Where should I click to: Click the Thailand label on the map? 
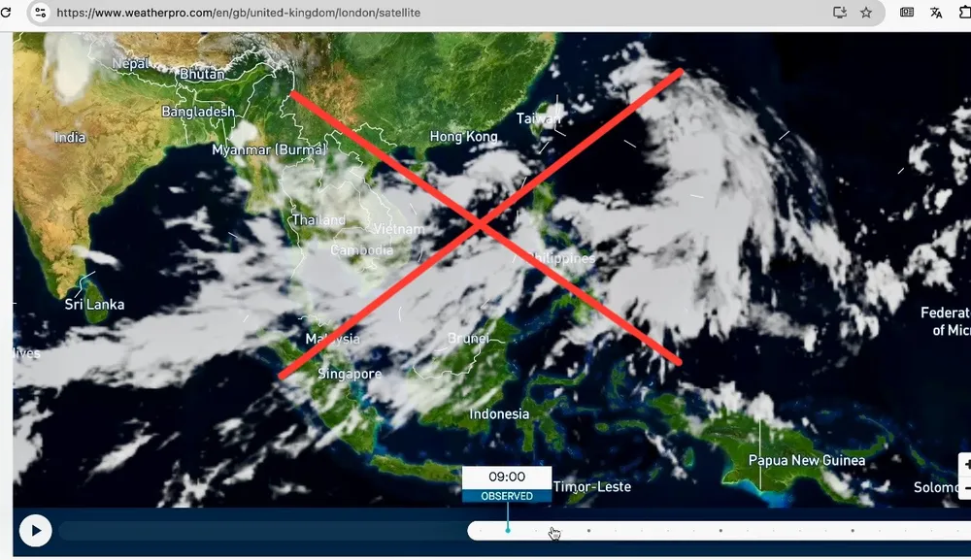[x=318, y=219]
